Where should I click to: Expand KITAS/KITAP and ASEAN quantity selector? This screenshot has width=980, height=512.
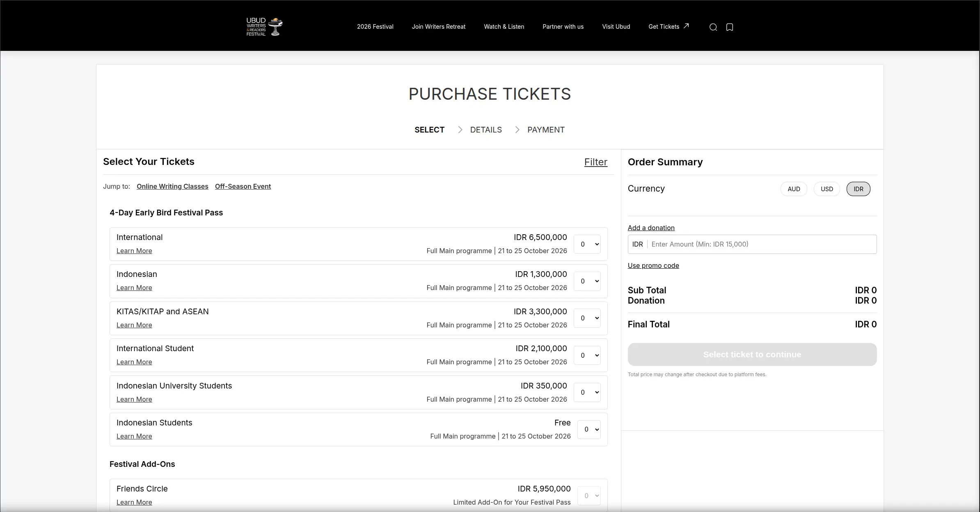click(x=587, y=318)
